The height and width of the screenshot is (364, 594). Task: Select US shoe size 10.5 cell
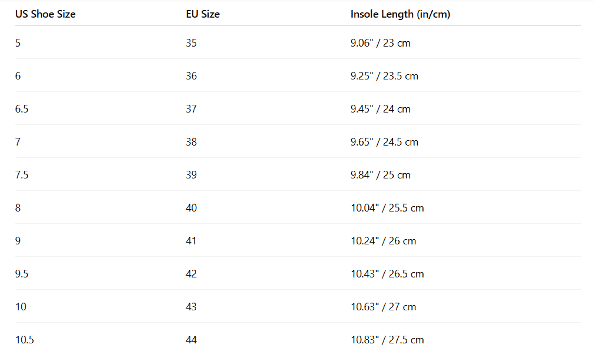(25, 340)
